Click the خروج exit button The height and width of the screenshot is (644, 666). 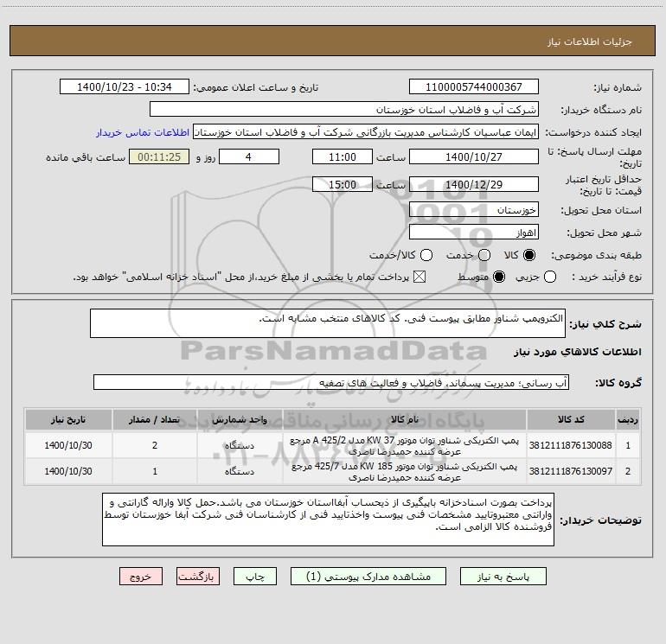point(141,576)
